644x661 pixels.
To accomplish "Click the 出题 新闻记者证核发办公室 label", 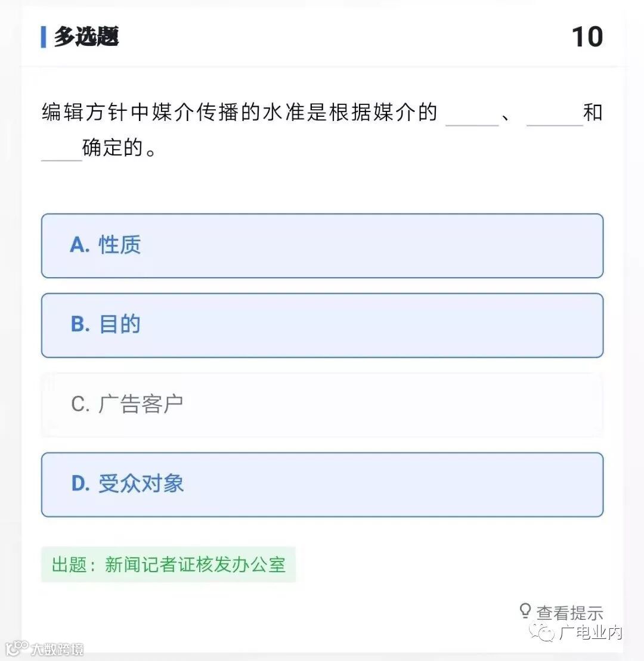I will [168, 564].
